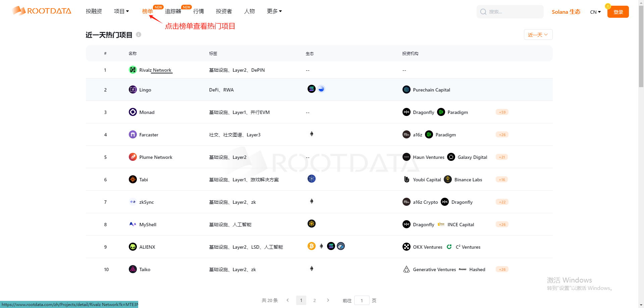Viewport: 644px width, 308px height.
Task: Click the 登录 login button
Action: (x=618, y=12)
